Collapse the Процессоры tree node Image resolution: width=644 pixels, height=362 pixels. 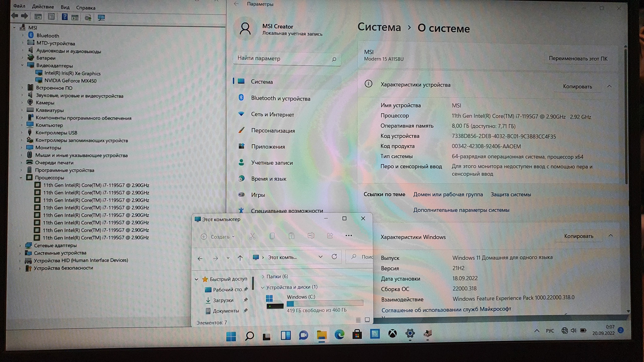point(21,178)
